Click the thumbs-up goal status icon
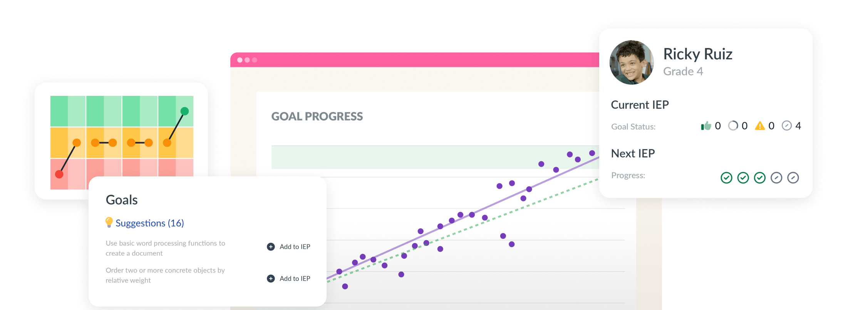This screenshot has width=868, height=310. pos(706,126)
